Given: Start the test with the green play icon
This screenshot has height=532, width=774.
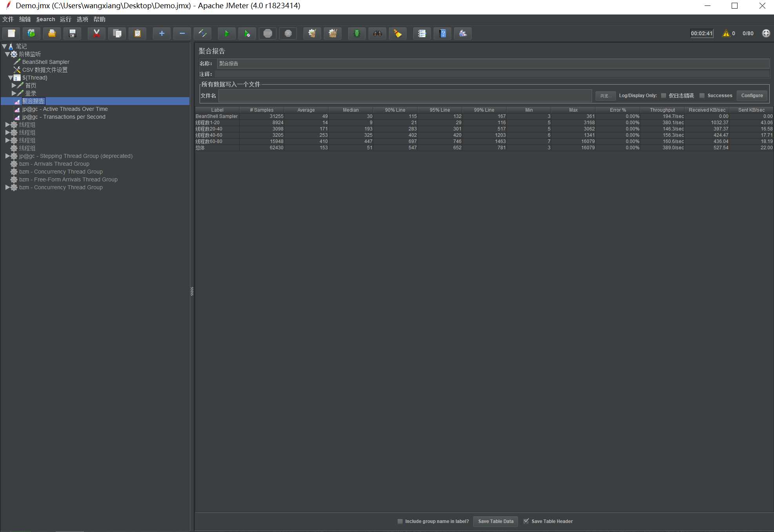Looking at the screenshot, I should tap(227, 33).
